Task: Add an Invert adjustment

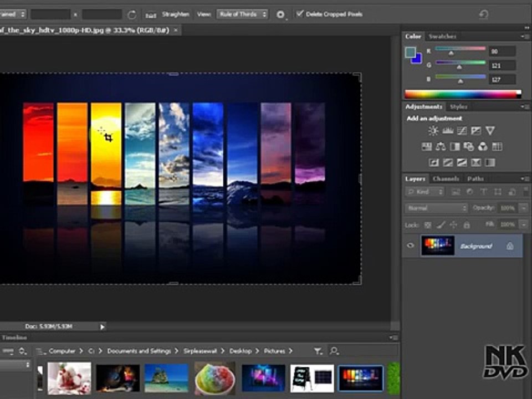Action: pyautogui.click(x=433, y=162)
